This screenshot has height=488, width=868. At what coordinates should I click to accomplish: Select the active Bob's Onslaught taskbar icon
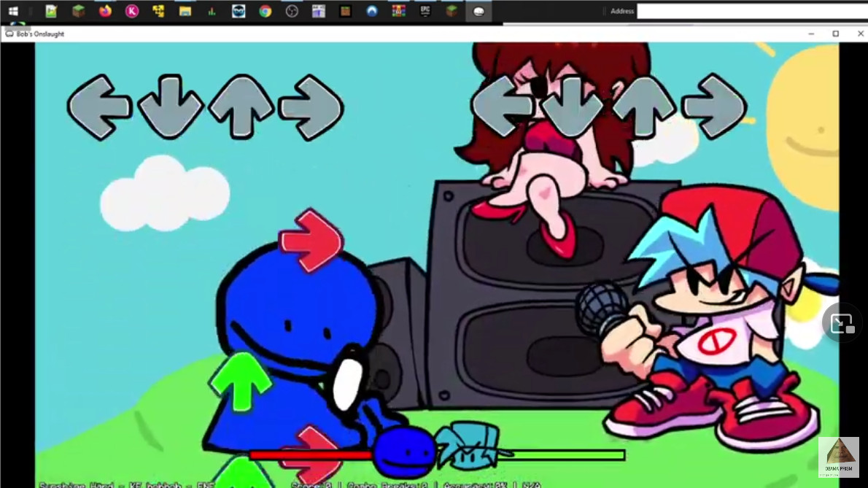coord(478,11)
